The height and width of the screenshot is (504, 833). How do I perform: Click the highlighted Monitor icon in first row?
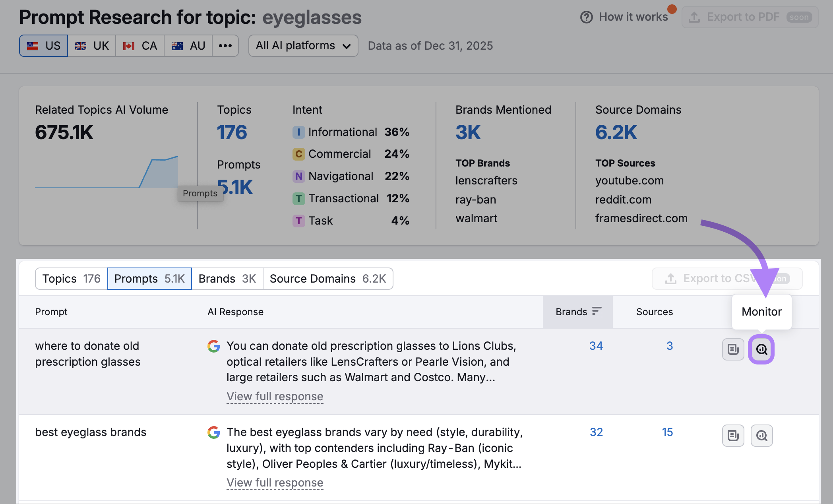(x=761, y=349)
